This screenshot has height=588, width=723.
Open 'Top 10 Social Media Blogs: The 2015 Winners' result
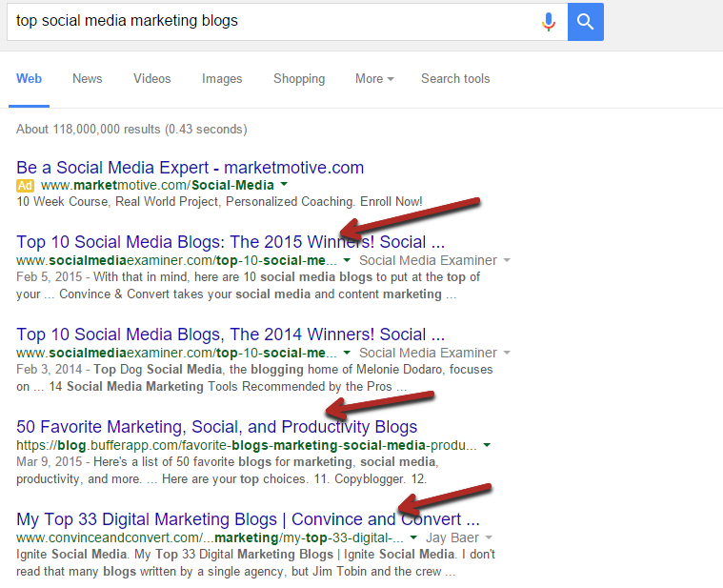231,242
